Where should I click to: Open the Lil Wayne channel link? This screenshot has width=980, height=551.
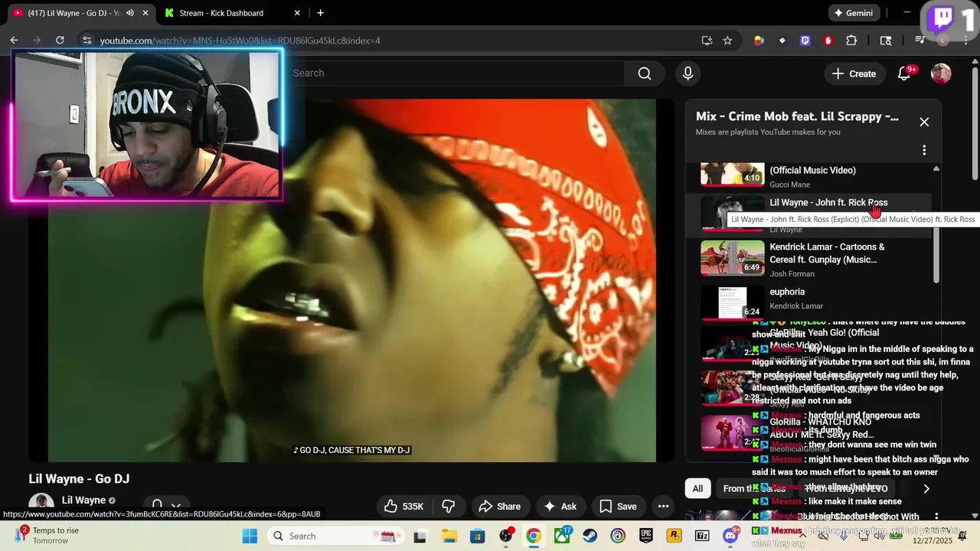pos(83,500)
